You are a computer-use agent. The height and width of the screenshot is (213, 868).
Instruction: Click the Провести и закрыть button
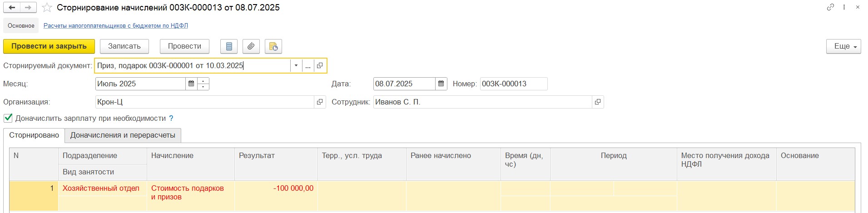[49, 46]
